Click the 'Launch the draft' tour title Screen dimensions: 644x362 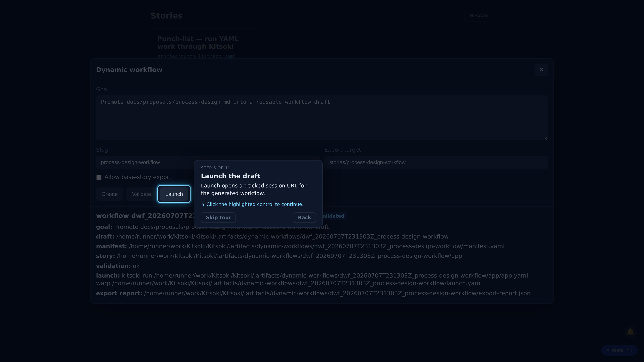point(230,176)
